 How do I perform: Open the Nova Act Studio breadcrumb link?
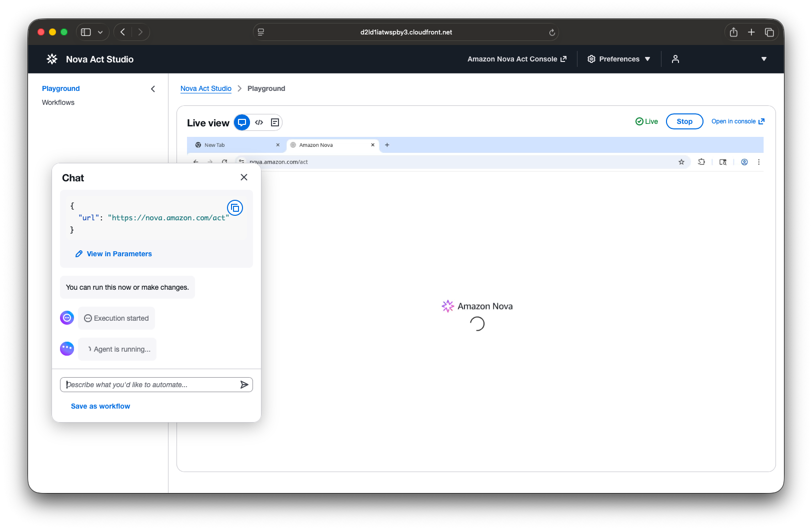pos(206,88)
